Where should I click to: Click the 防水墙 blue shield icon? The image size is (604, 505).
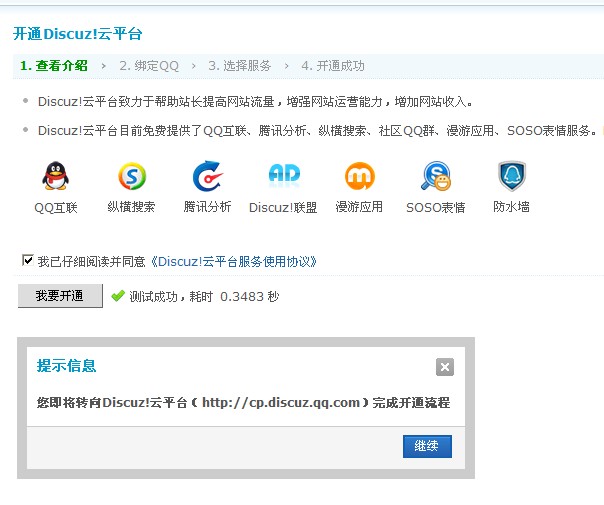click(512, 176)
